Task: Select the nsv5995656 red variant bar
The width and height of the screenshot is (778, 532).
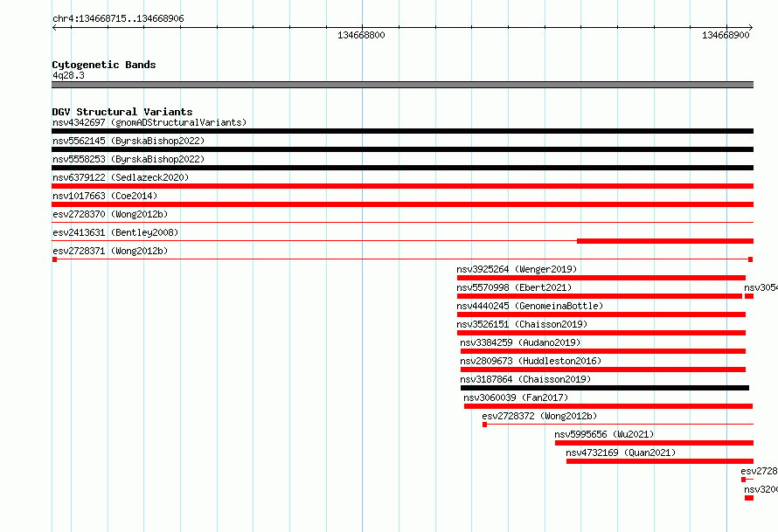Action: point(654,443)
